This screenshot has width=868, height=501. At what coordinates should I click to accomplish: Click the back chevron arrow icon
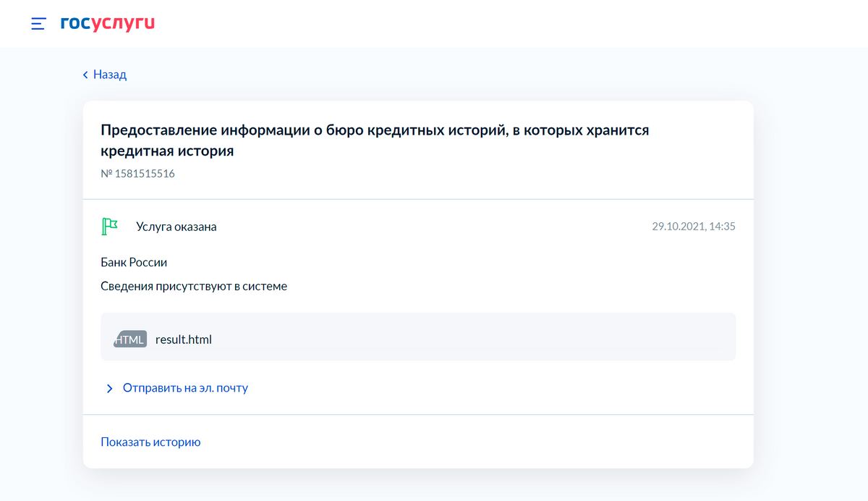(85, 75)
